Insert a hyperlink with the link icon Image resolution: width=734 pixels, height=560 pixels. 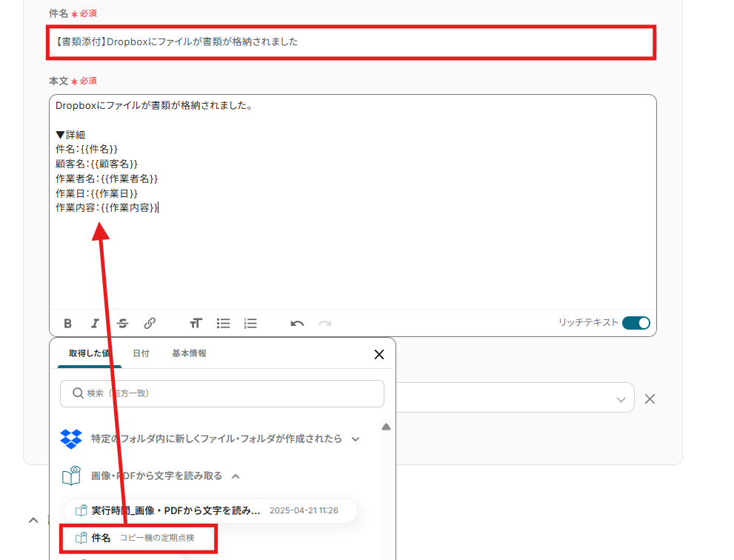(x=150, y=323)
